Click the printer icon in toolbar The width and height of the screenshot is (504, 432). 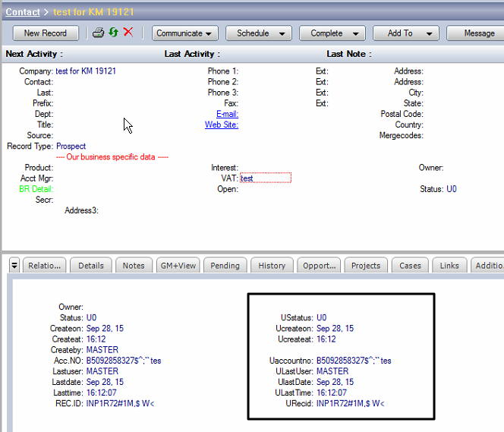pos(98,33)
